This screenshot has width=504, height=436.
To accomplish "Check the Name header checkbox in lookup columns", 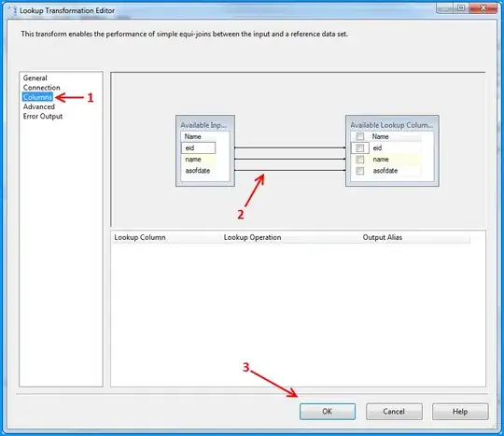I will tap(360, 136).
